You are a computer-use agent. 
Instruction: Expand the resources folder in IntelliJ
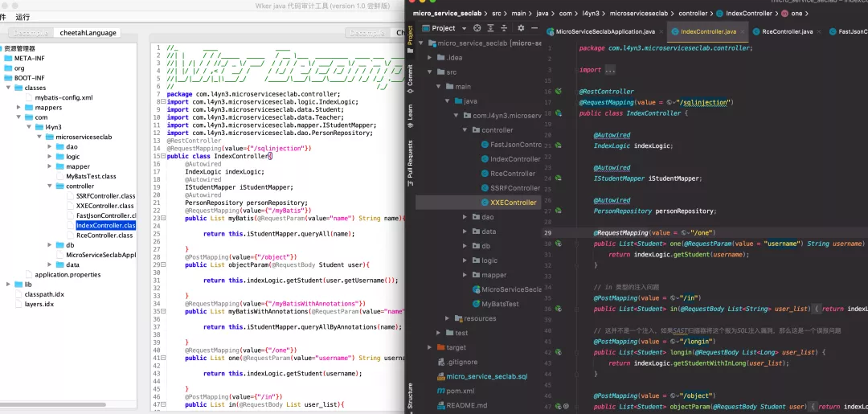coord(448,318)
